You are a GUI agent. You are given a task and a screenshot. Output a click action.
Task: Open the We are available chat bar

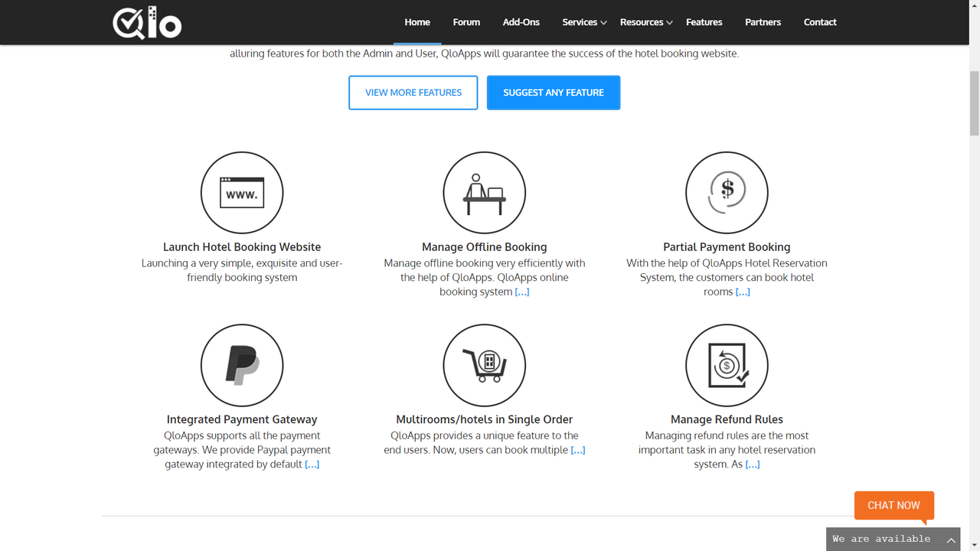893,539
